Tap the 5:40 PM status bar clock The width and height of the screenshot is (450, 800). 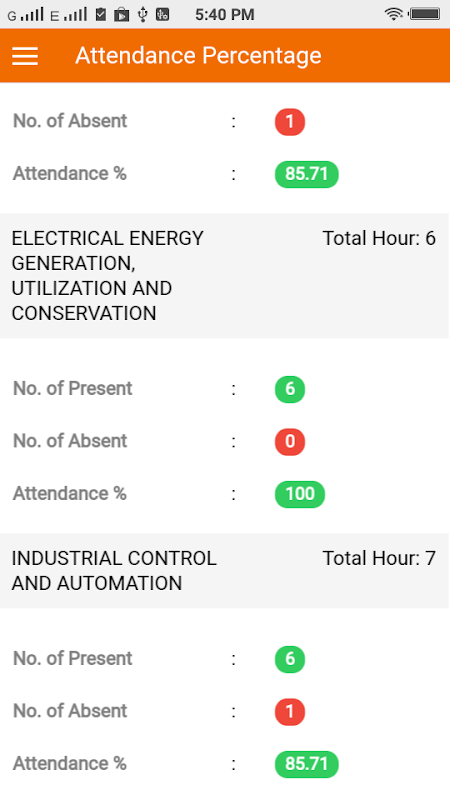(225, 15)
